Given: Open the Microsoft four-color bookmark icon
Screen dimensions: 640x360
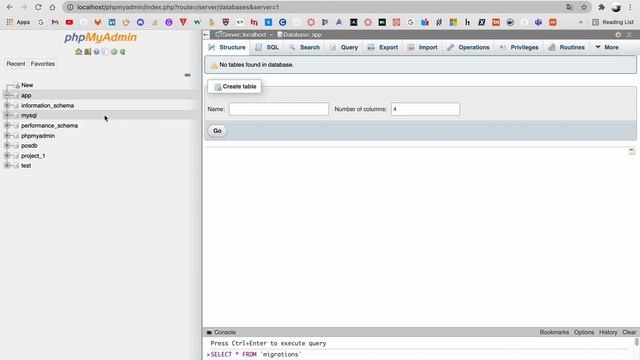Looking at the screenshot, I should (x=453, y=22).
